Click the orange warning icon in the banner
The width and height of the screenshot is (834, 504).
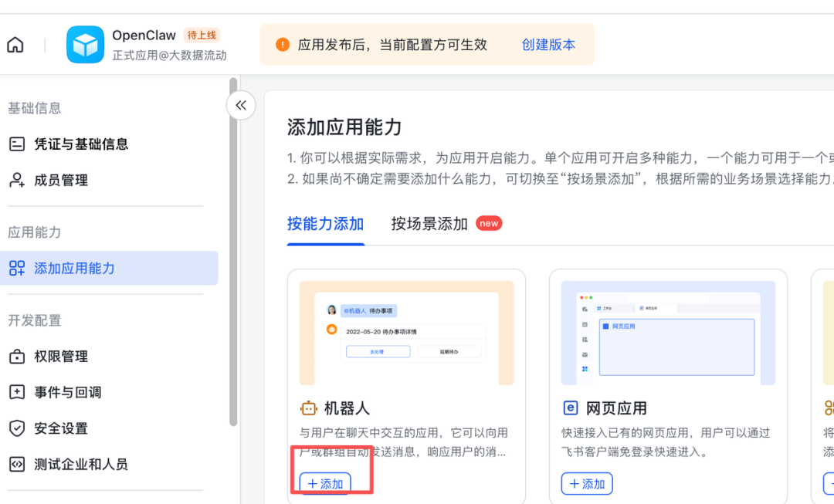(x=283, y=44)
